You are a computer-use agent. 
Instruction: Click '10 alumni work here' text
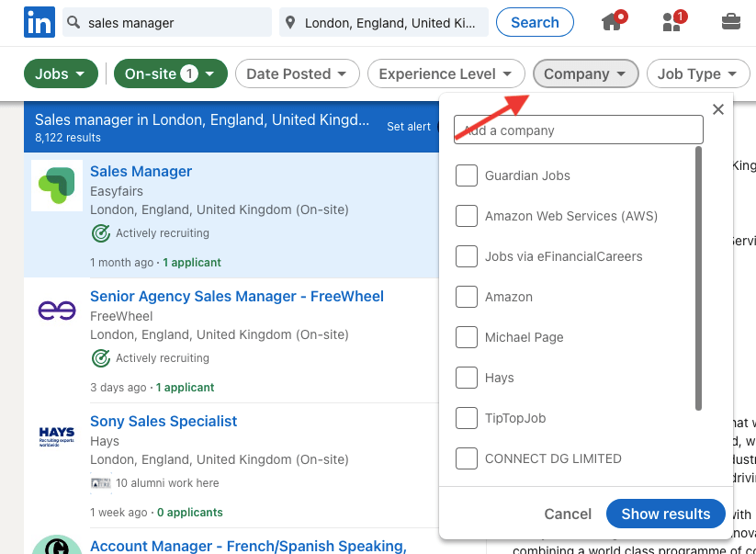point(167,483)
